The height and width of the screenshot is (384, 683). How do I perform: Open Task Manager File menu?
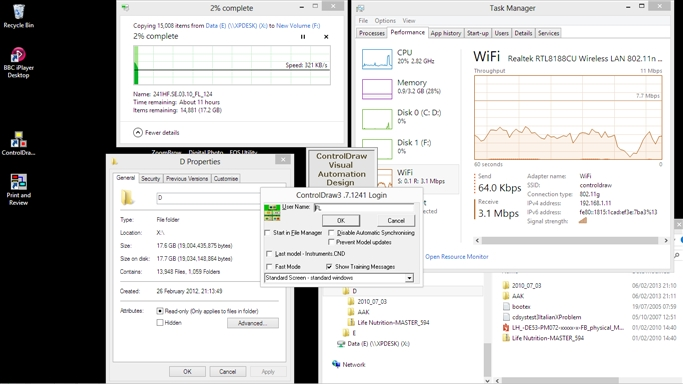363,20
